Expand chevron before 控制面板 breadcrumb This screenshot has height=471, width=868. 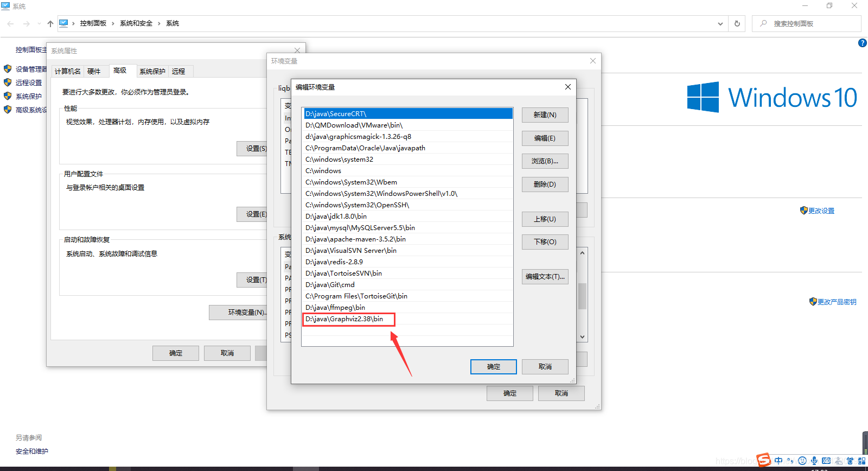[73, 23]
